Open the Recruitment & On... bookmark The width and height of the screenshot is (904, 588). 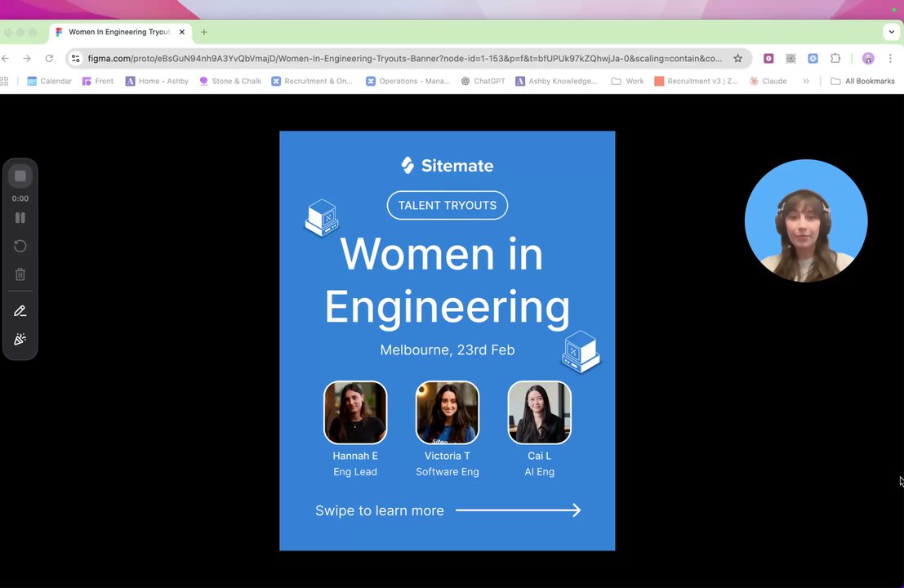coord(312,82)
